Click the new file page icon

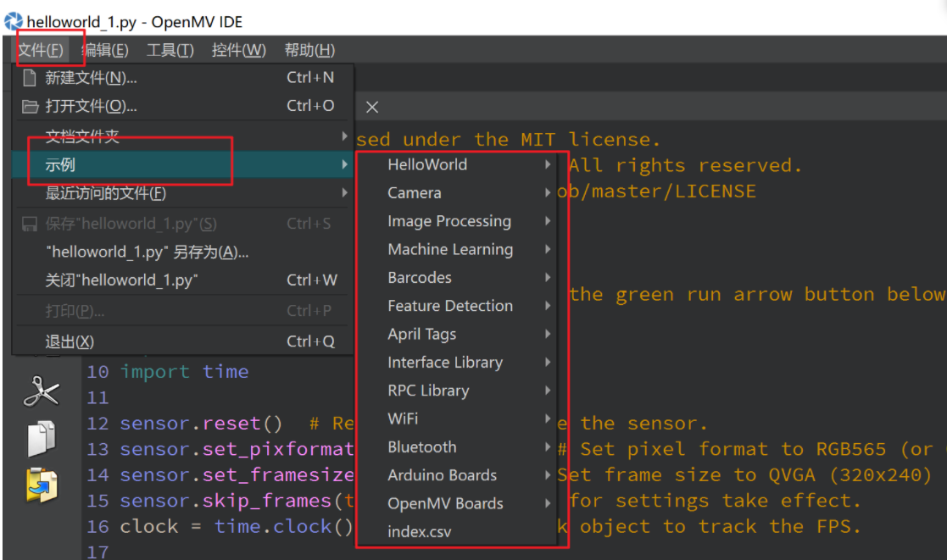29,78
